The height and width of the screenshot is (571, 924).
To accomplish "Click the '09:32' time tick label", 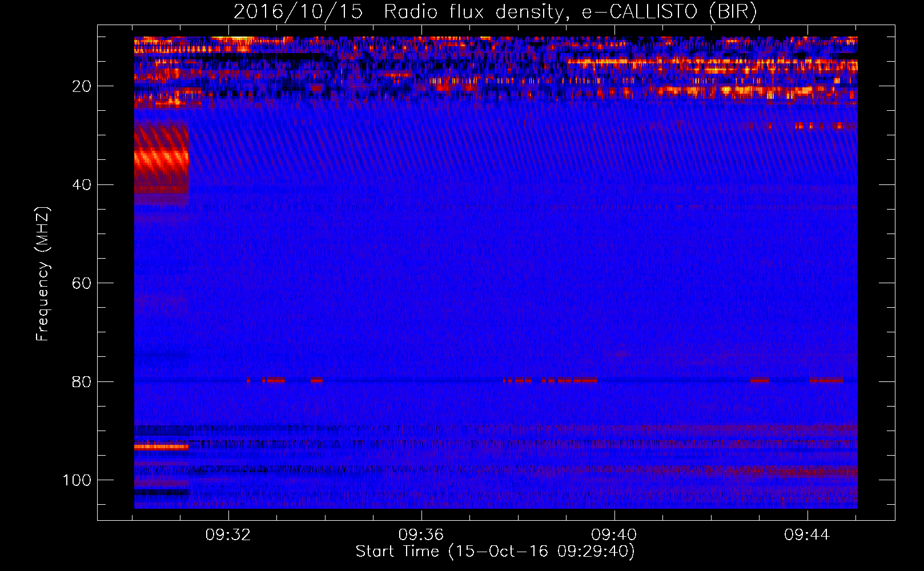I will (x=228, y=535).
